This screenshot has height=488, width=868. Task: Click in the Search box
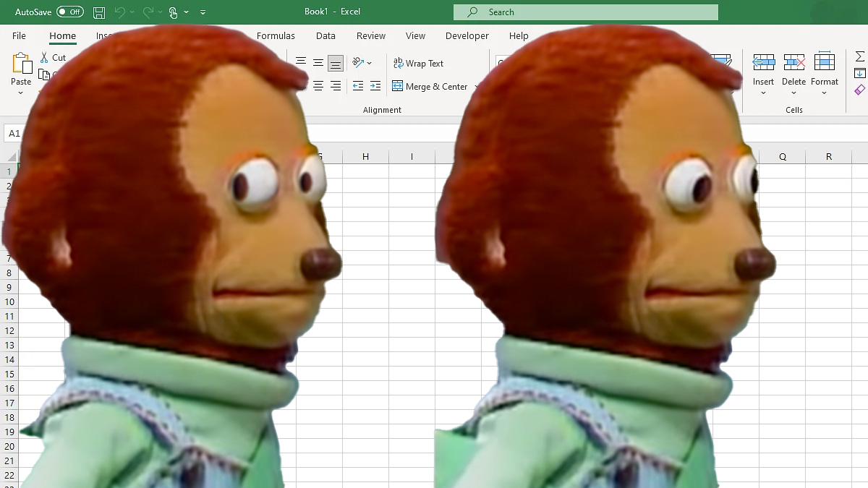pos(586,12)
